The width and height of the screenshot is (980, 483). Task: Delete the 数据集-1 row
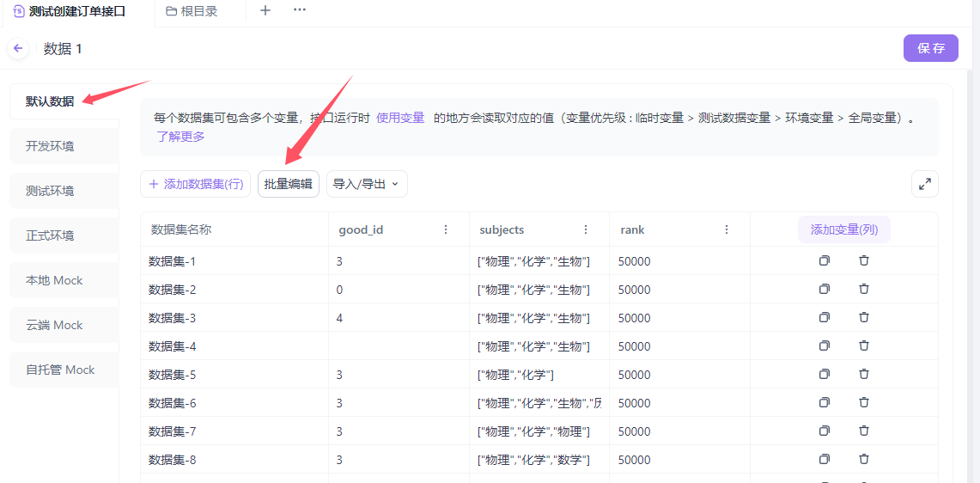[864, 261]
